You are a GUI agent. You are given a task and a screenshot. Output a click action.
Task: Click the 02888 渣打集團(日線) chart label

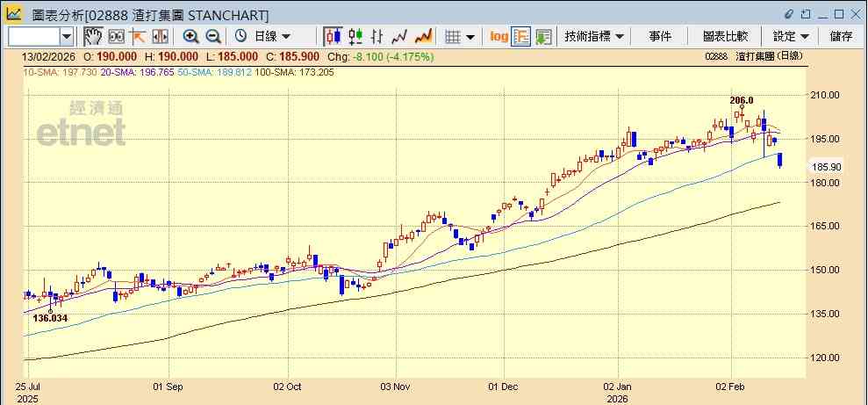[754, 56]
